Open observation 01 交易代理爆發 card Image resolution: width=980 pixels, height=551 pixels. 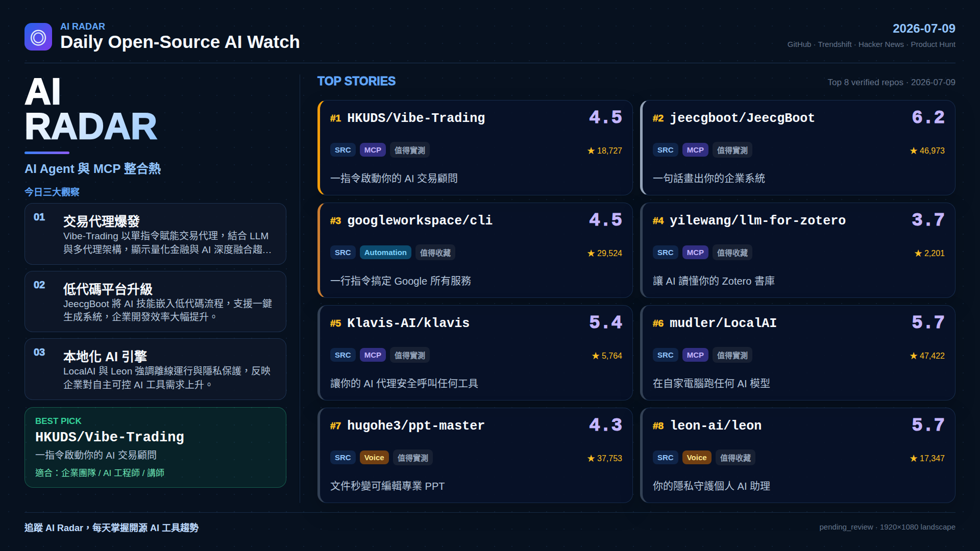[x=155, y=234]
